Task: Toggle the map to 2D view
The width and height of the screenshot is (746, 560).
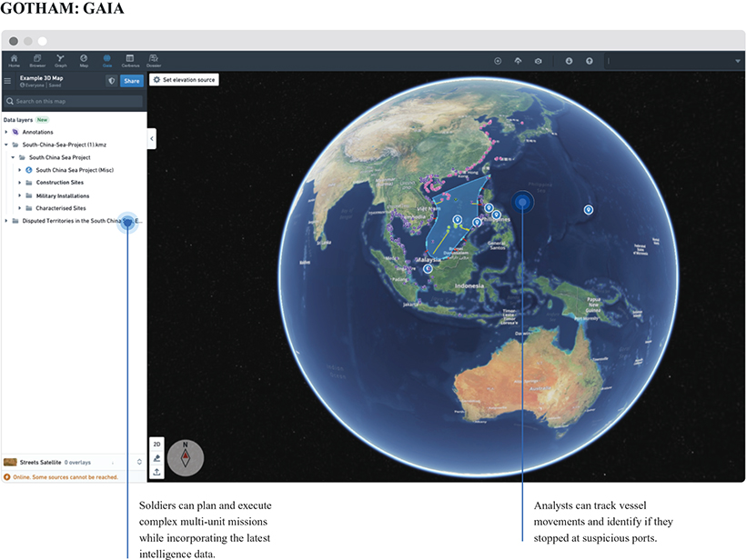Action: coord(157,445)
